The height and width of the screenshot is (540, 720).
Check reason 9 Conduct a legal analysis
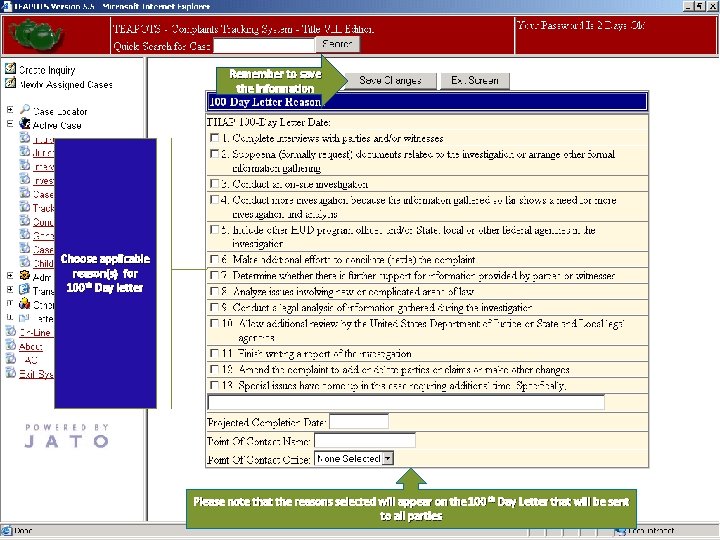[214, 307]
